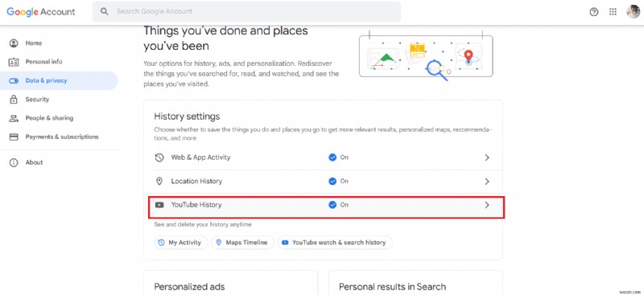Select Data & privacy menu item
Viewport: 644px width, 295px height.
tap(59, 81)
